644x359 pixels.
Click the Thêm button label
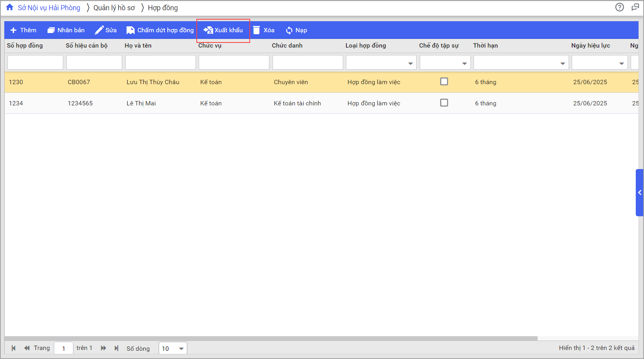28,30
